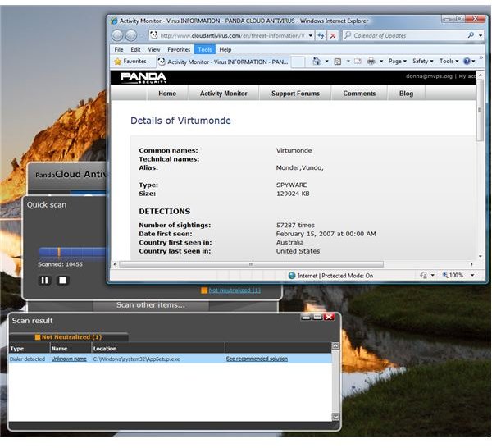Open the highlighted Tools menu in the menu bar
Viewport: 492px width, 448px height.
tap(204, 49)
